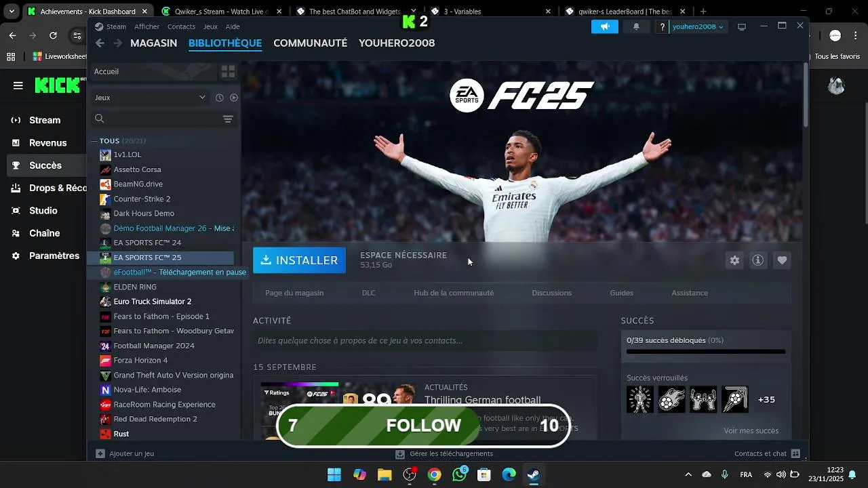Open the Contacts menu

tap(181, 26)
